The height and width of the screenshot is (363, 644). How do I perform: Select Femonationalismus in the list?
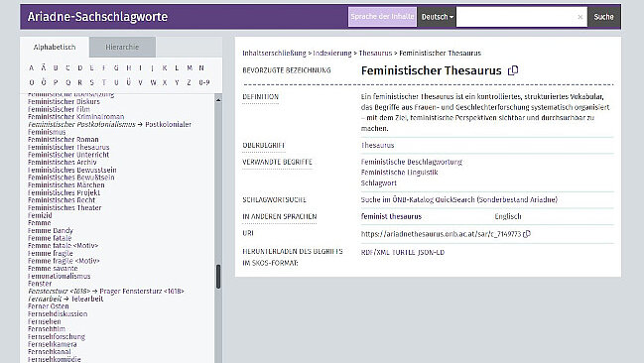(x=60, y=276)
